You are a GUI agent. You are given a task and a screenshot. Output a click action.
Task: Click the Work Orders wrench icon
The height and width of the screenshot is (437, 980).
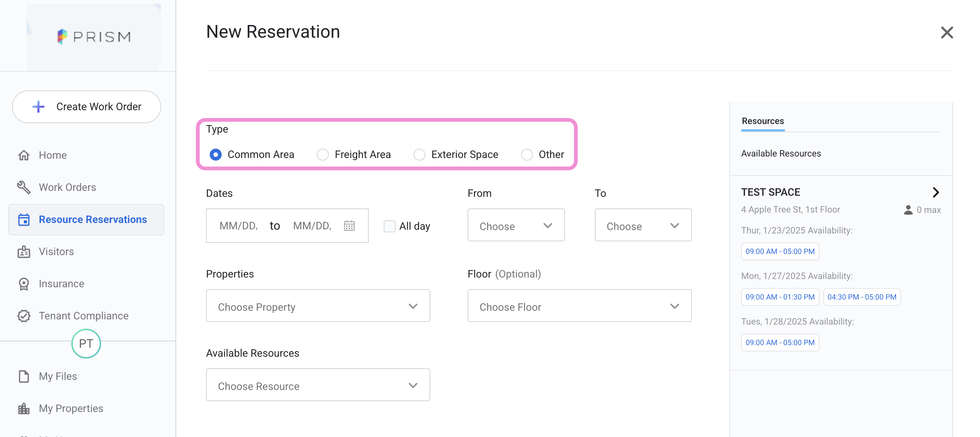coord(24,187)
